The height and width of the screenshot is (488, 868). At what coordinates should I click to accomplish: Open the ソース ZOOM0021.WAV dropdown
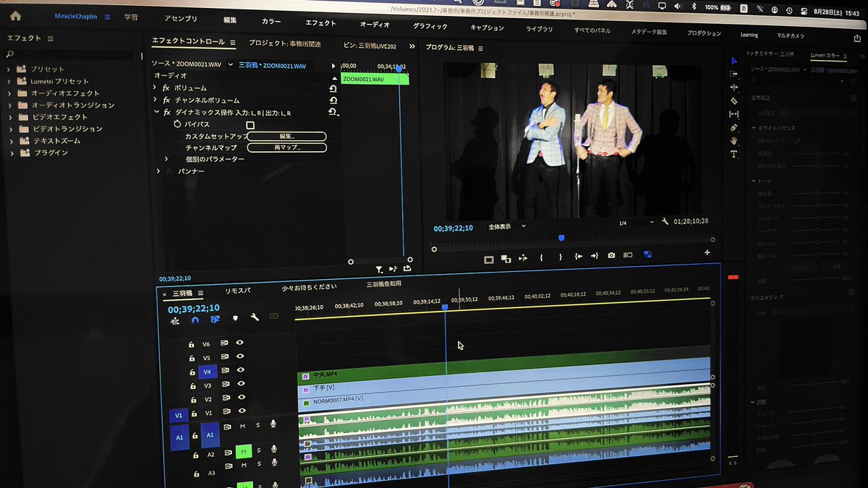pyautogui.click(x=231, y=64)
